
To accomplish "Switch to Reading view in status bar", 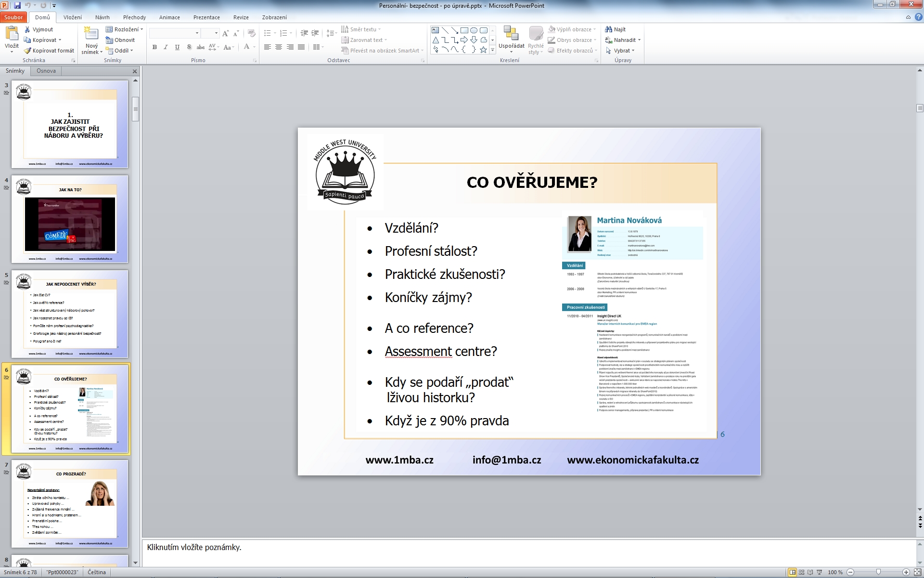I will coord(810,572).
